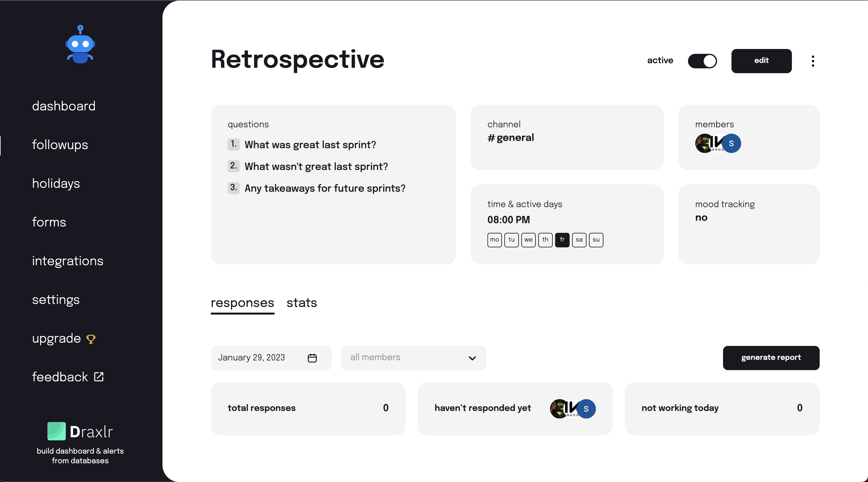Click the Draxlr green logo

56,431
